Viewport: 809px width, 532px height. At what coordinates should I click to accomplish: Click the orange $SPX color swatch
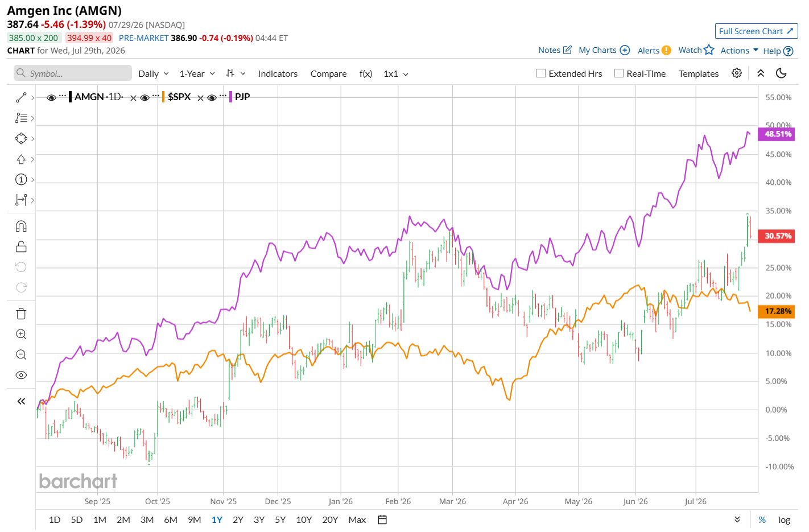coord(163,97)
